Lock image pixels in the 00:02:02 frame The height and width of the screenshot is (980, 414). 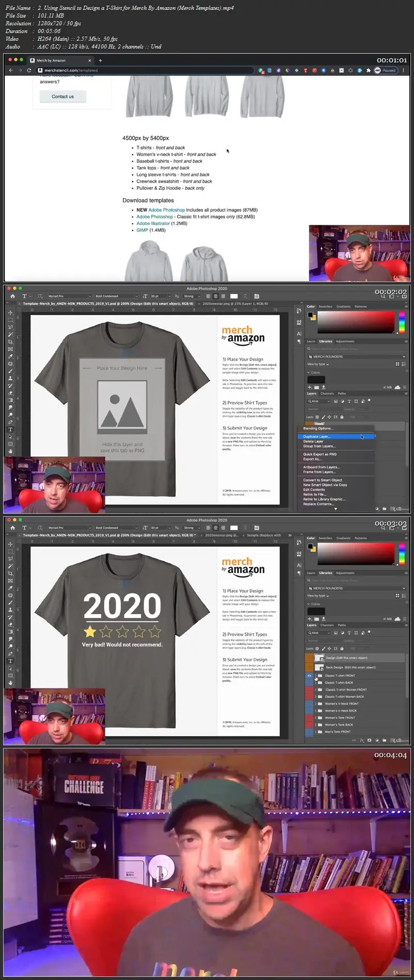[324, 417]
